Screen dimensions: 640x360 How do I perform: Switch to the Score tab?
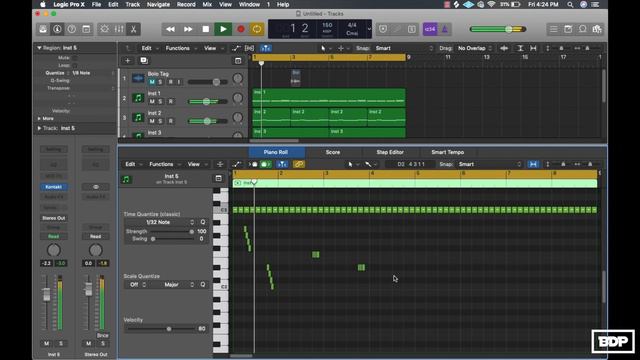click(333, 152)
